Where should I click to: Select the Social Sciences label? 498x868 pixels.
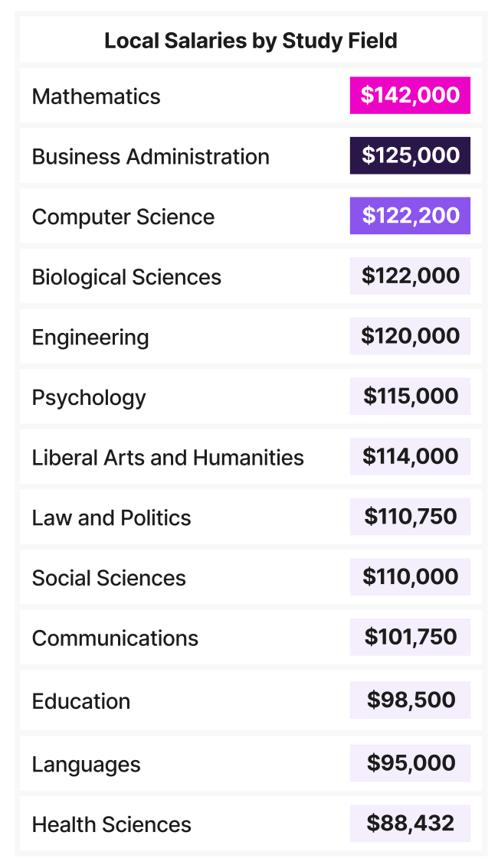click(109, 578)
